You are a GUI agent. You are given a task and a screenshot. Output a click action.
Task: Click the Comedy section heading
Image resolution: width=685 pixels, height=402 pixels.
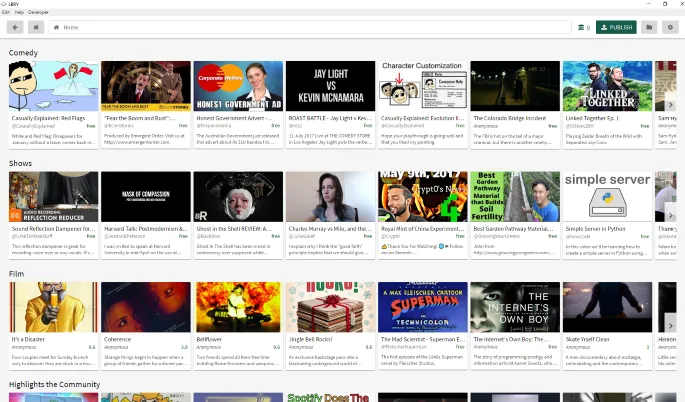(x=23, y=53)
